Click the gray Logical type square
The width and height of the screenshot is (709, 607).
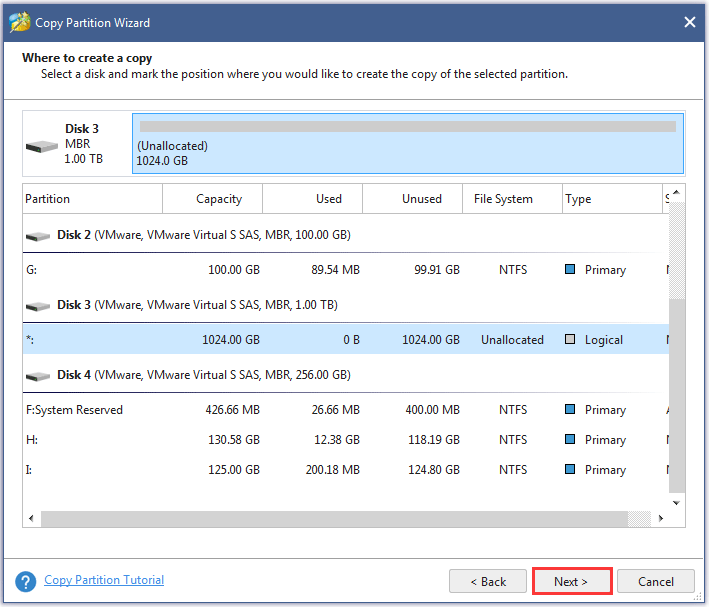(570, 339)
